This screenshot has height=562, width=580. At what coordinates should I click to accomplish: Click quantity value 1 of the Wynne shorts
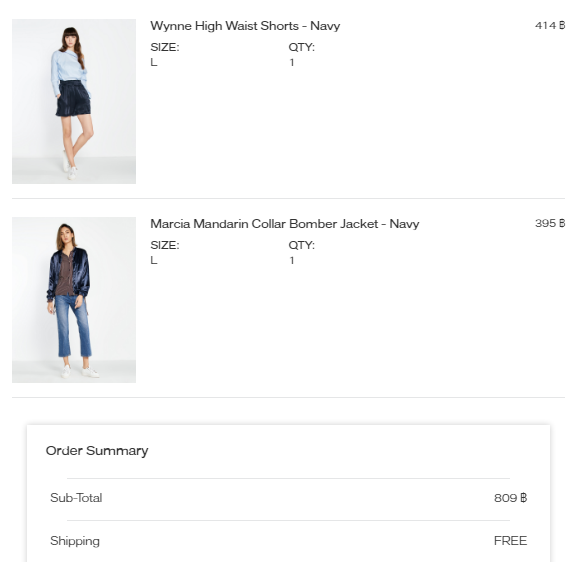292,62
